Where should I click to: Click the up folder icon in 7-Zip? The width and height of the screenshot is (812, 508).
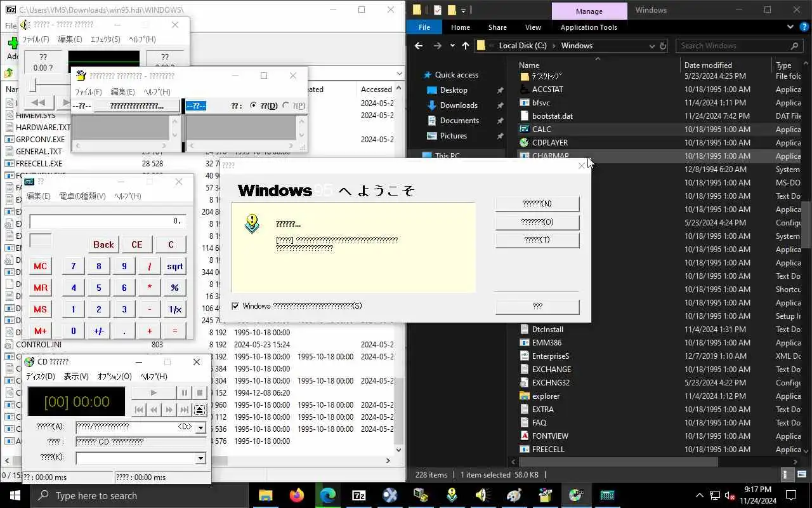click(x=9, y=72)
